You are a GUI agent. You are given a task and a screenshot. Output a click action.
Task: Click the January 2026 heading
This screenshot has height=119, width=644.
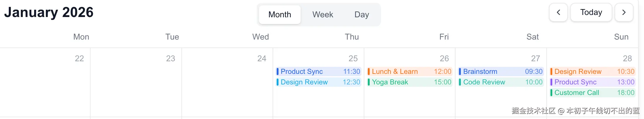[x=49, y=12]
